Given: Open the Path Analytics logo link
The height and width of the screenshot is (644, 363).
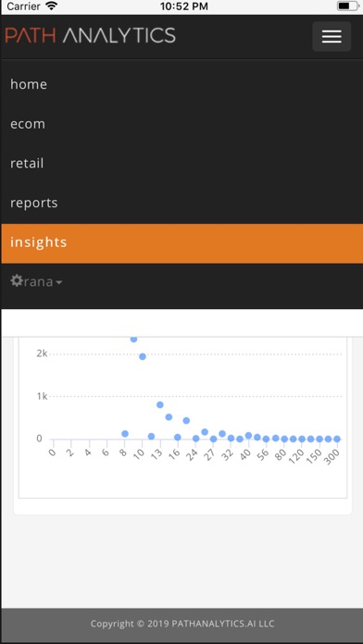Looking at the screenshot, I should coord(91,36).
